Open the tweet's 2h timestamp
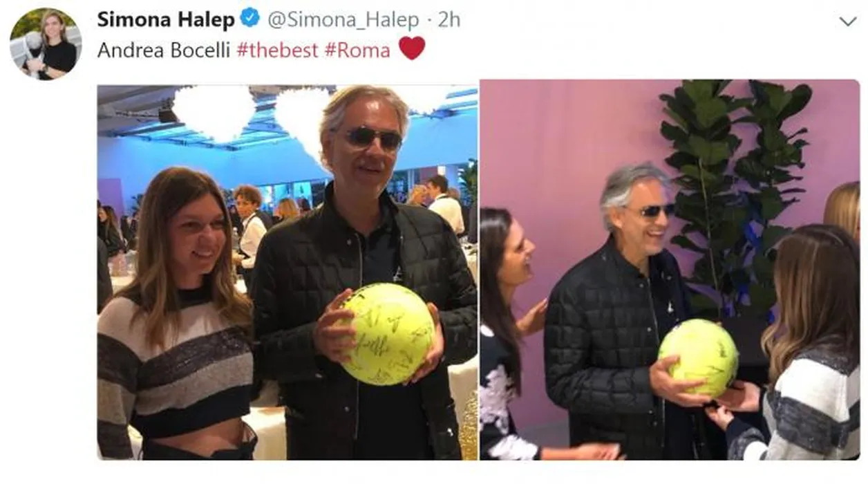Screen dimensions: 868x484 pos(449,20)
